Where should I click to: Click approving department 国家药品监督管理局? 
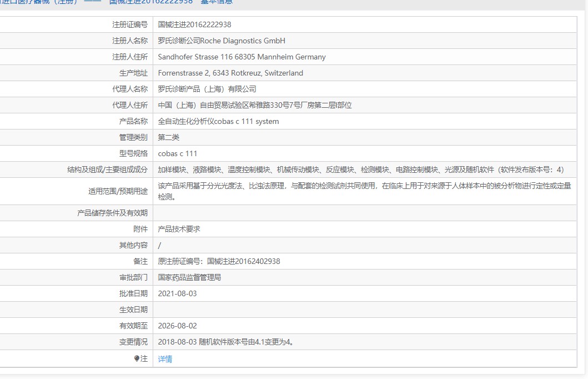pyautogui.click(x=189, y=277)
